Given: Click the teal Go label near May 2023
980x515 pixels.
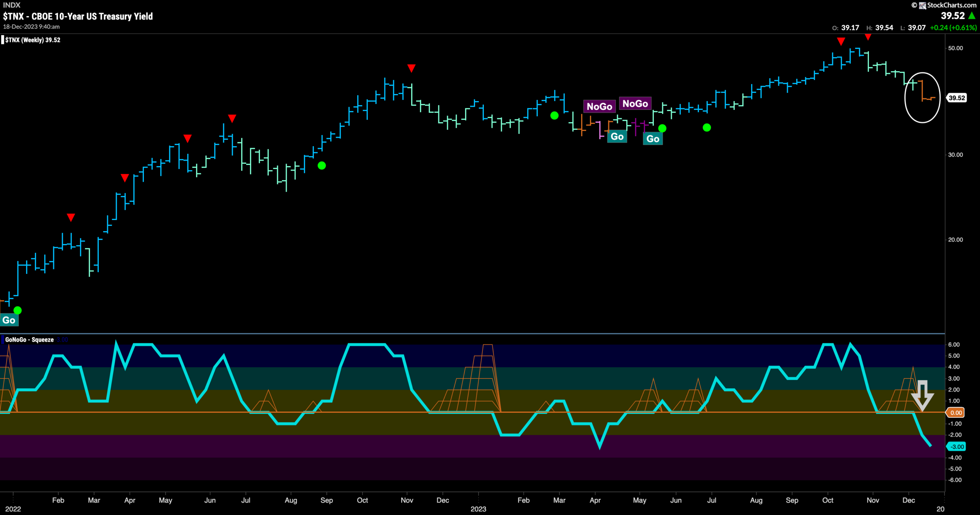Looking at the screenshot, I should pyautogui.click(x=653, y=139).
